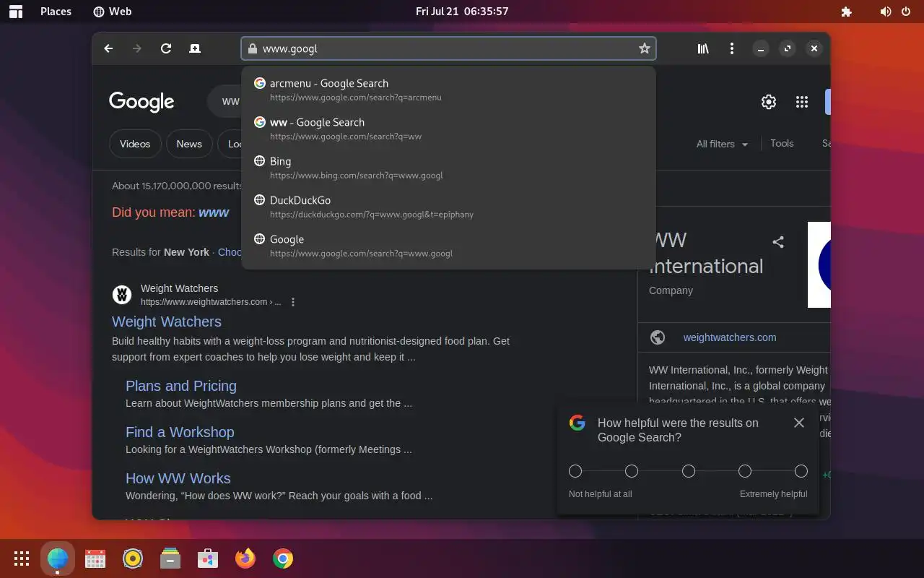The image size is (924, 578).
Task: Open the volume control in top bar
Action: [x=886, y=12]
